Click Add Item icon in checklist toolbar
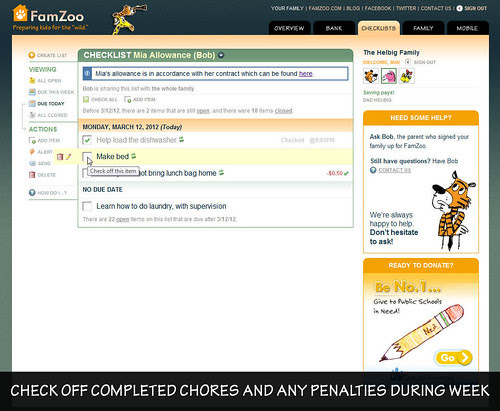The height and width of the screenshot is (411, 500). (x=128, y=99)
